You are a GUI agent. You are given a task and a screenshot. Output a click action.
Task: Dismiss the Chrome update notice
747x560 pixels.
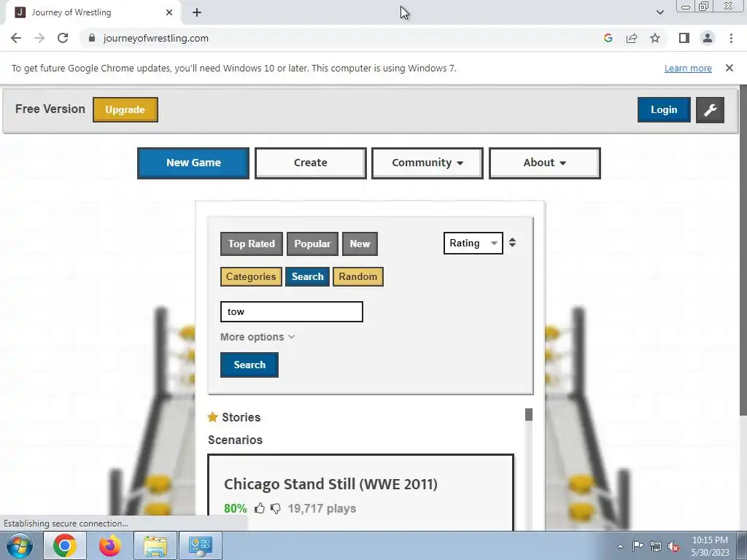(x=729, y=68)
